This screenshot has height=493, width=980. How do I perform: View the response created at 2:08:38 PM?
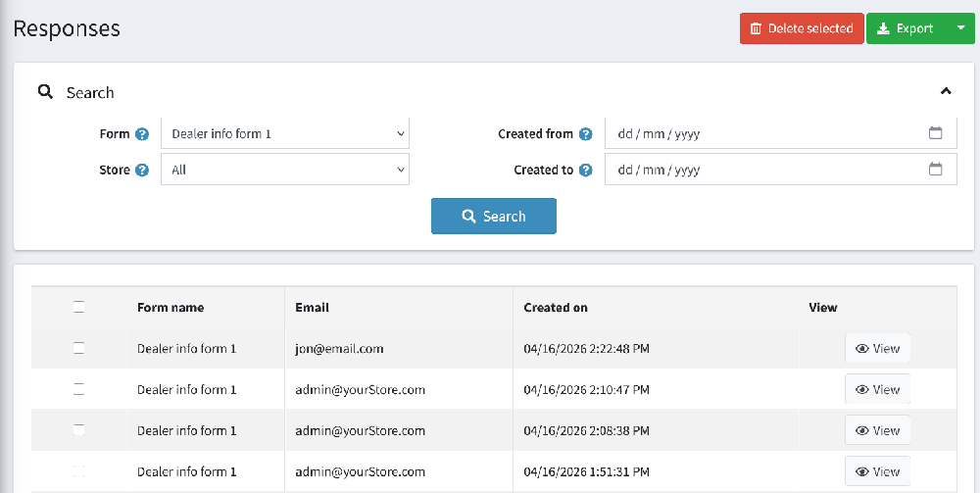pyautogui.click(x=877, y=430)
